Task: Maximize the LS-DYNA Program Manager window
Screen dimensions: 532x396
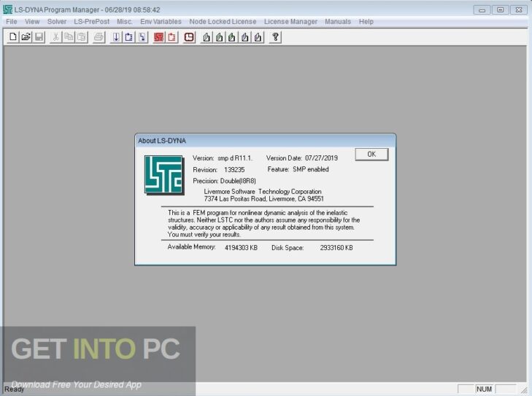Action: 500,9
